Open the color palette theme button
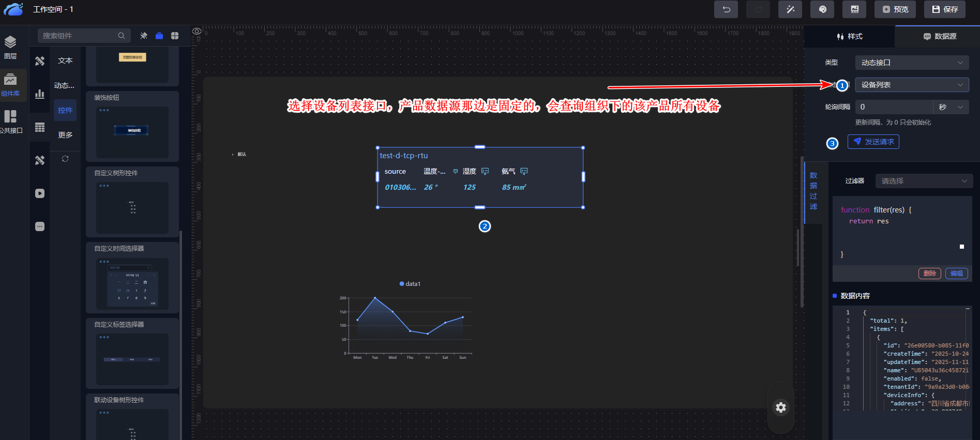Image resolution: width=980 pixels, height=440 pixels. (822, 9)
